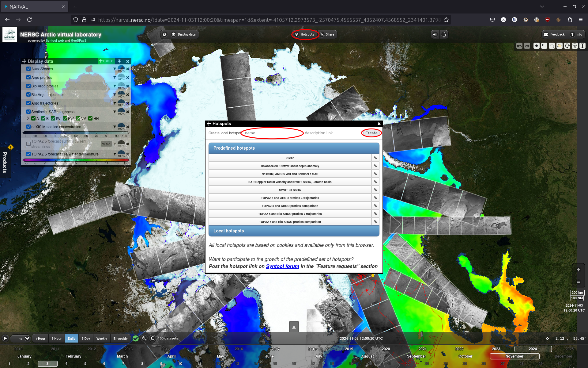Viewport: 588px width, 368px height.
Task: Open the Info help button
Action: pos(576,34)
